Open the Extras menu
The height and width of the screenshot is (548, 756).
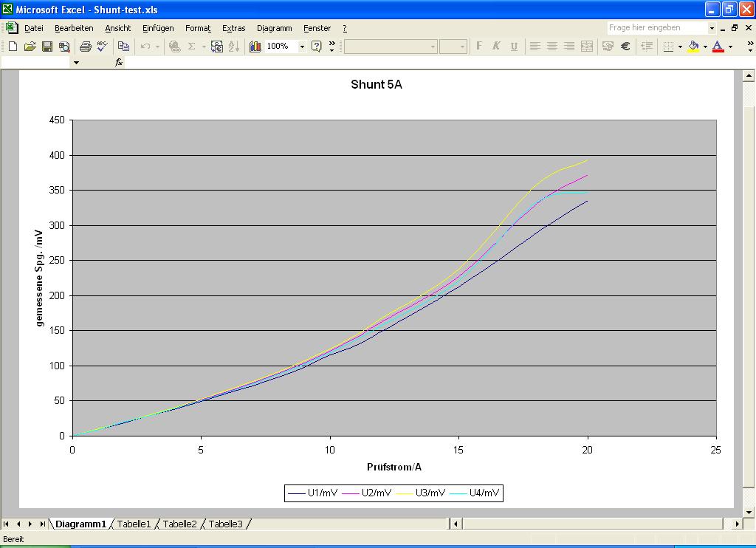click(233, 28)
